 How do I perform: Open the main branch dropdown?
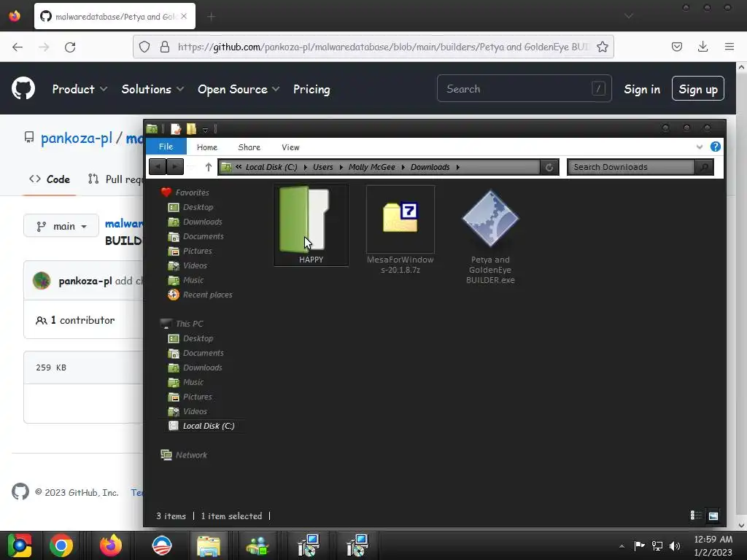pyautogui.click(x=61, y=226)
